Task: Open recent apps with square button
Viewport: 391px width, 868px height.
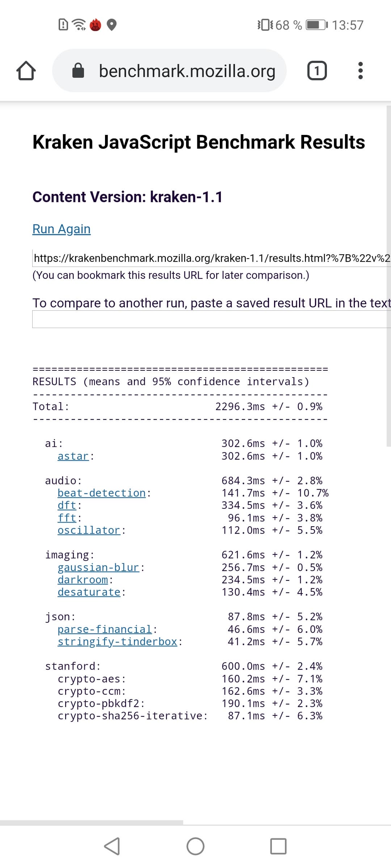Action: (x=278, y=846)
